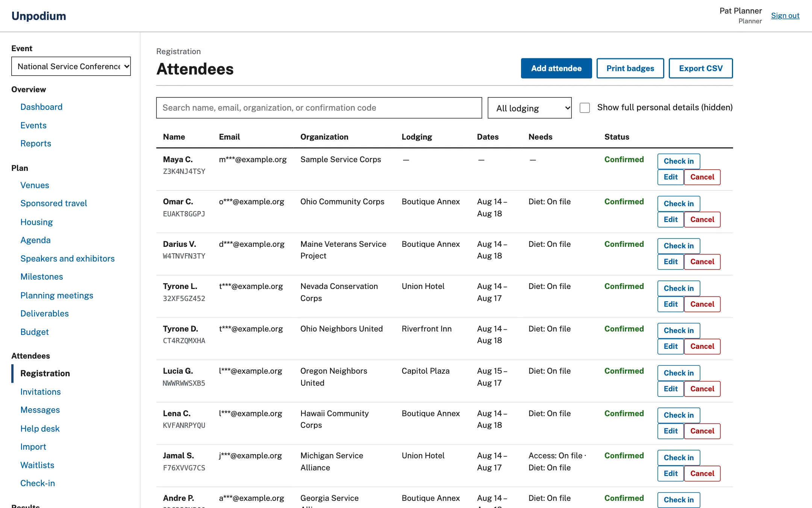Screen dimensions: 812x508
Task: Edit Jamal S.'s registration
Action: pos(670,473)
